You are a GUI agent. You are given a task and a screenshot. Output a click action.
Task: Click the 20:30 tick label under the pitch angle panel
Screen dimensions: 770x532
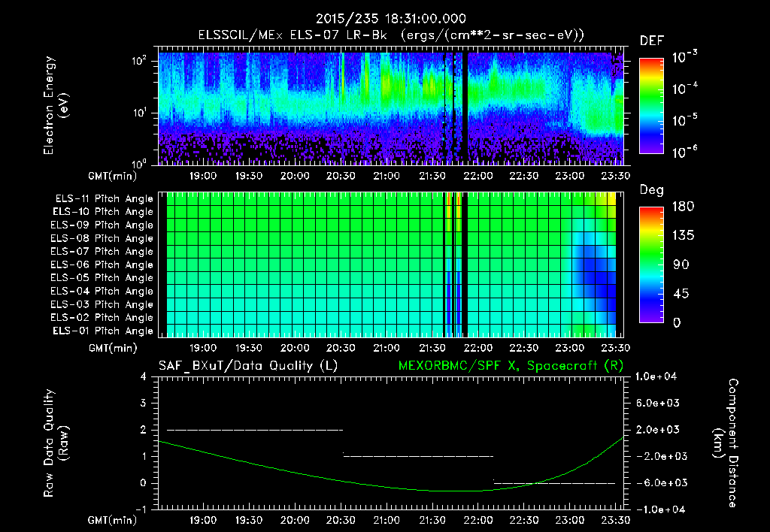341,348
